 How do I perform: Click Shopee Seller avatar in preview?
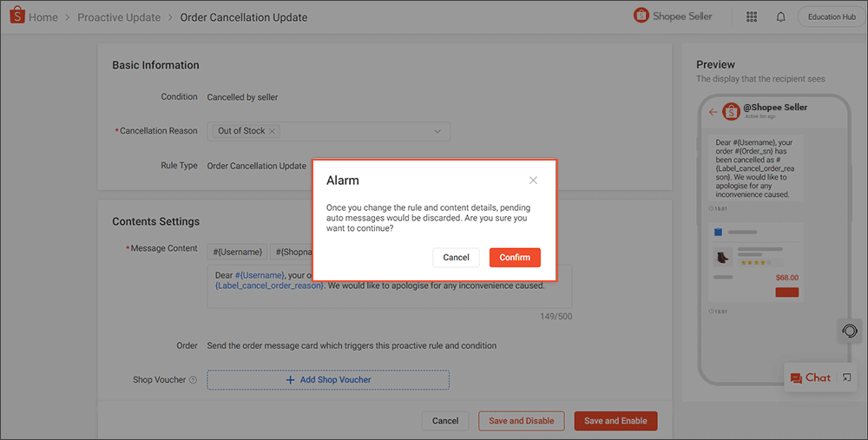click(x=731, y=111)
